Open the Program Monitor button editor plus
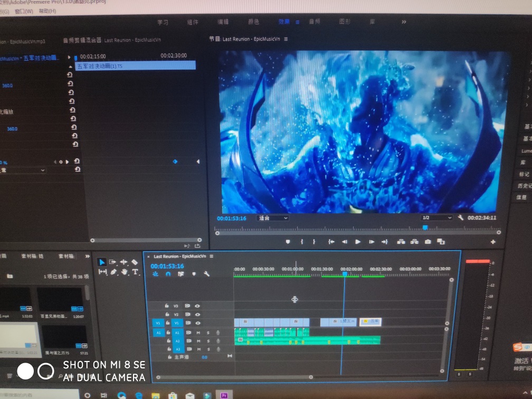 [x=493, y=242]
